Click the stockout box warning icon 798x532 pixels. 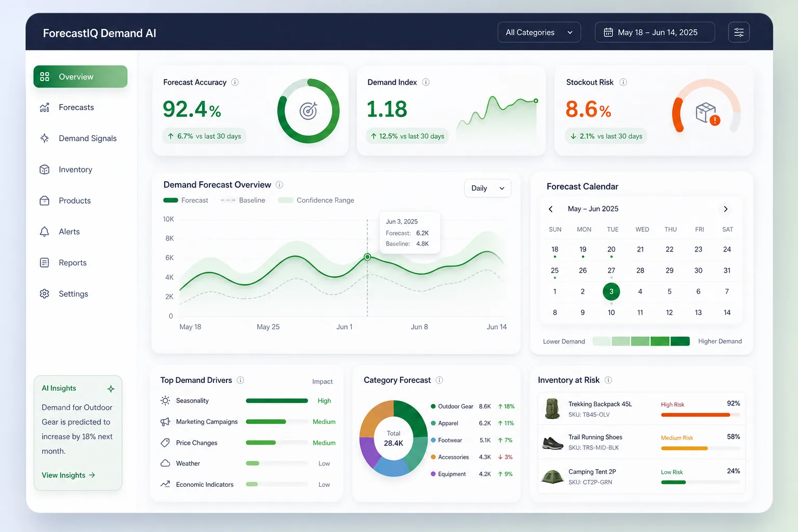707,113
